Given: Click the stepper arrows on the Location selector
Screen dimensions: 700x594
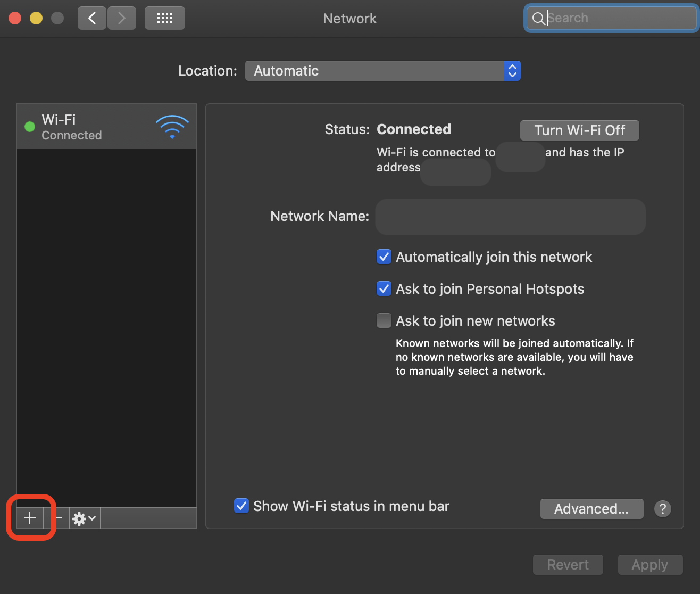Looking at the screenshot, I should coord(512,70).
